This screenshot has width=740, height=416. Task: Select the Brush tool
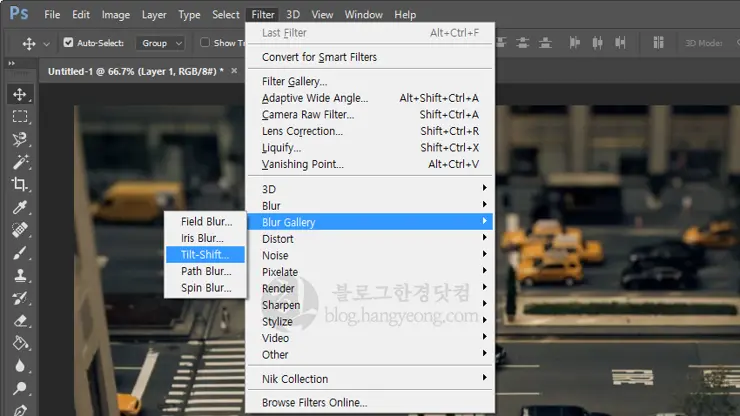pos(20,253)
